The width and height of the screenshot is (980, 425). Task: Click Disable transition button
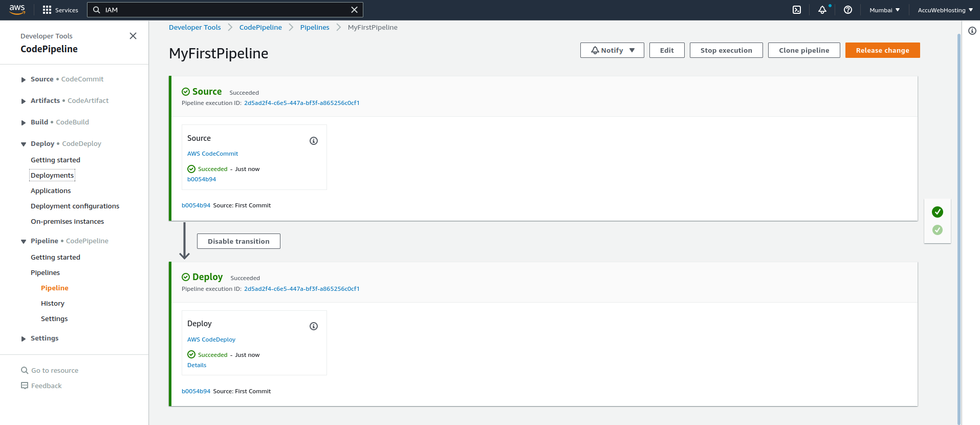pos(238,241)
